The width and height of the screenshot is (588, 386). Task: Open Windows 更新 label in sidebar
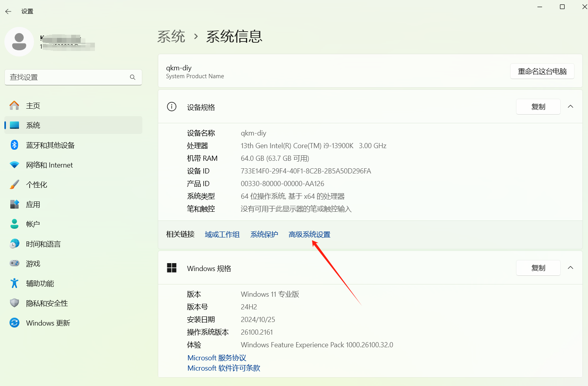tap(48, 323)
